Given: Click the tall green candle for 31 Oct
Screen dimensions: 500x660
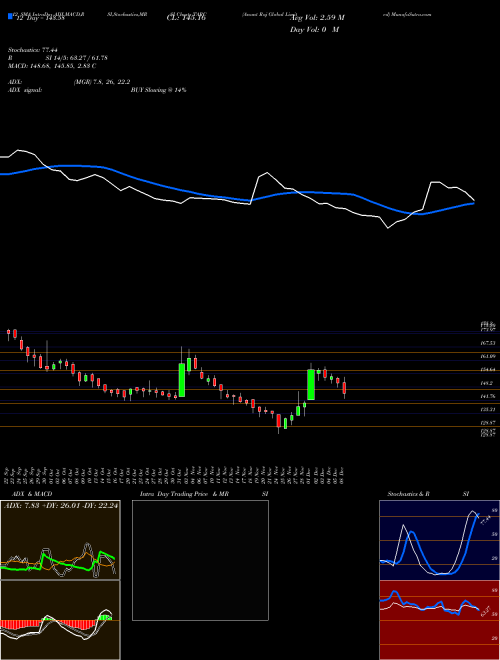Looking at the screenshot, I should pos(182,380).
